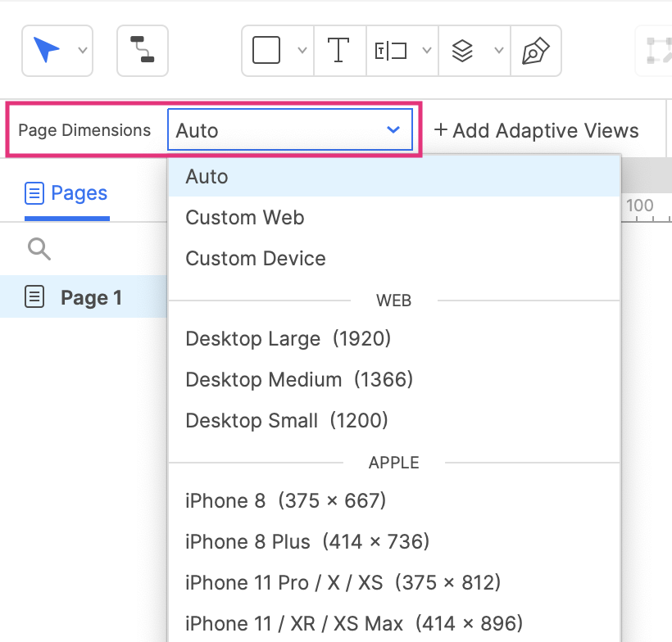The width and height of the screenshot is (672, 642).
Task: Choose Custom Web from dimensions list
Action: pos(245,218)
